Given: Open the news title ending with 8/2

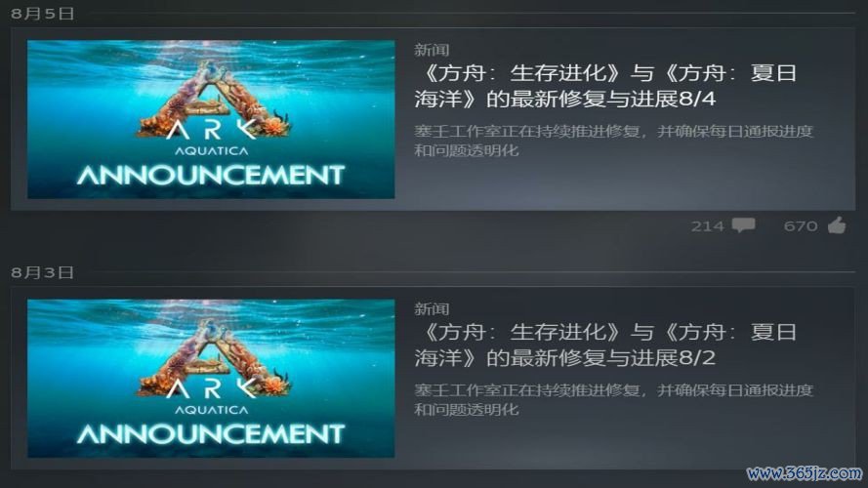Looking at the screenshot, I should click(605, 345).
